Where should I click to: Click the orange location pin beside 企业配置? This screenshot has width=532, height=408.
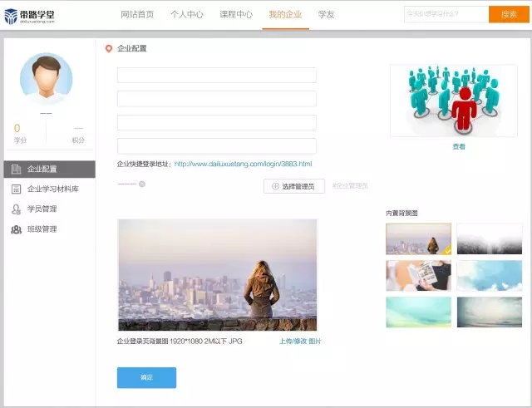[109, 49]
